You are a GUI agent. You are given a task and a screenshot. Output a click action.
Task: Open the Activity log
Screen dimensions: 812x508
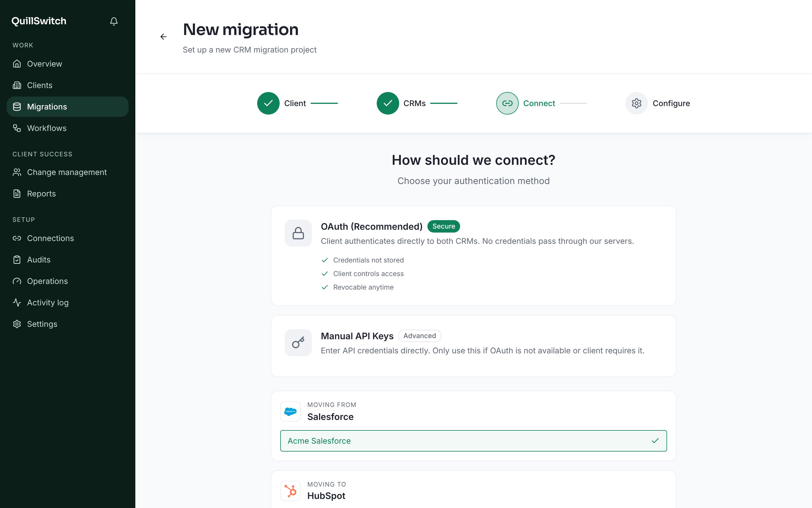click(x=67, y=303)
